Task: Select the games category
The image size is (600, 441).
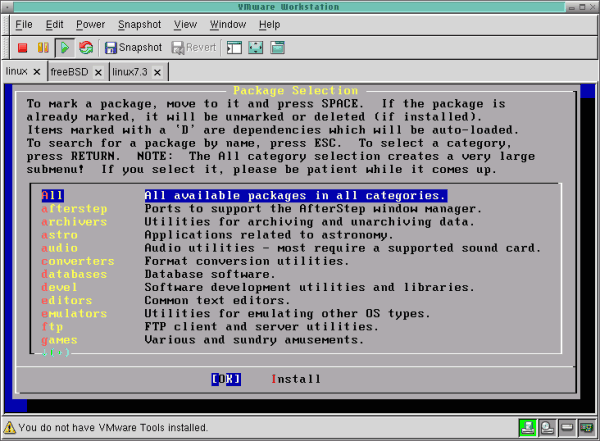Action: tap(59, 340)
